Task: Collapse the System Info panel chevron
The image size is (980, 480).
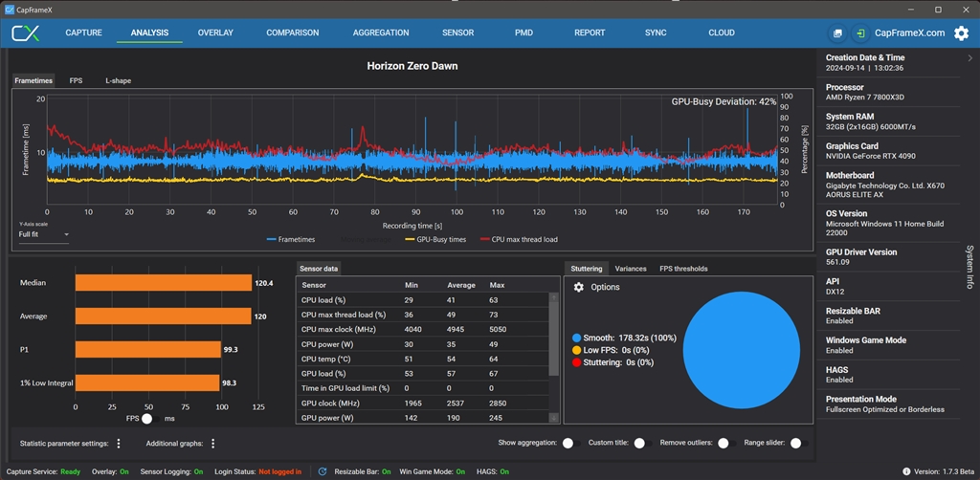Action: (970, 58)
